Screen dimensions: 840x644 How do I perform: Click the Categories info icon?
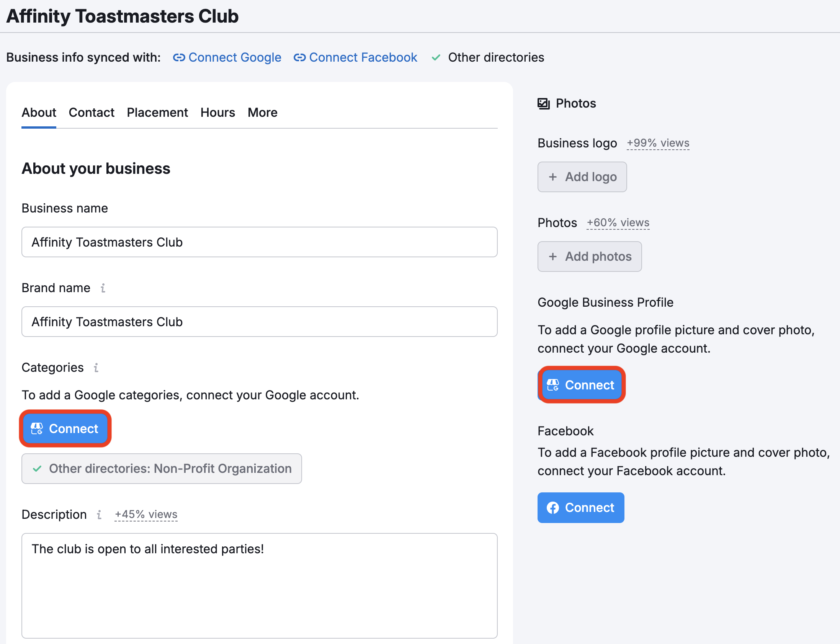(x=96, y=368)
